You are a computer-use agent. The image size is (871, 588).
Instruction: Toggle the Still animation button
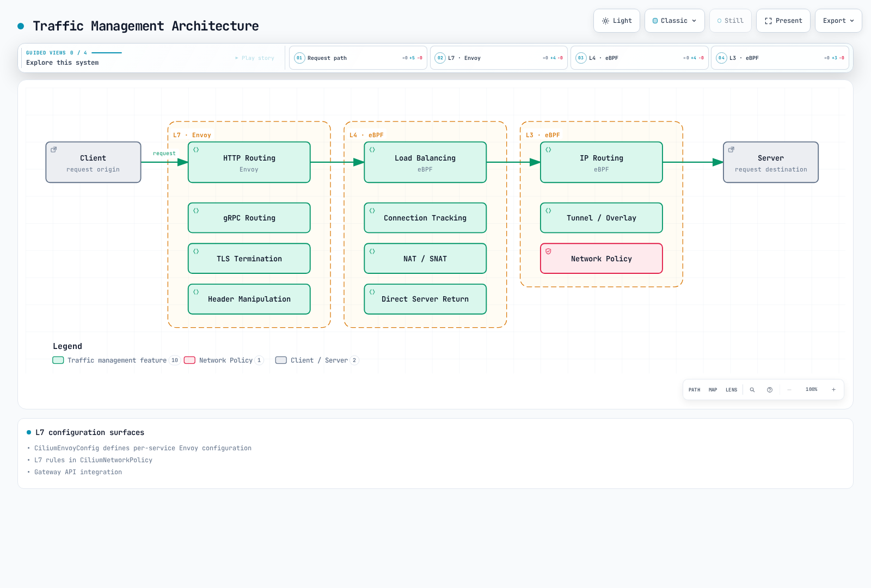point(731,21)
